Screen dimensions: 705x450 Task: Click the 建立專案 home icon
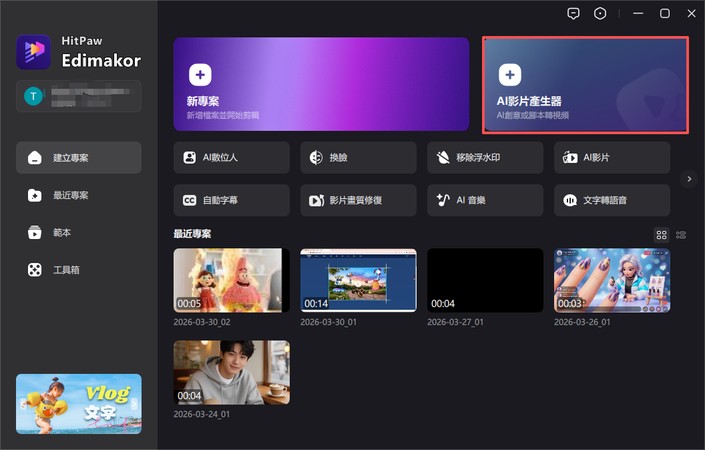(x=35, y=158)
